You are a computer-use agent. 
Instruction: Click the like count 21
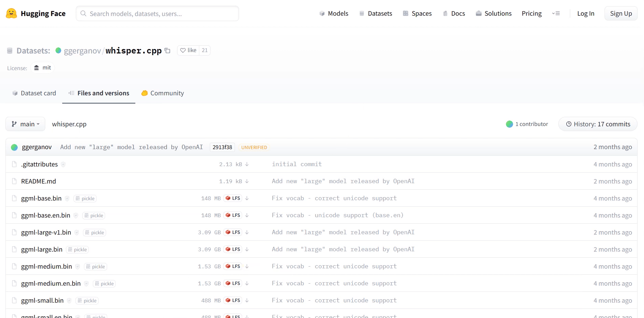205,50
